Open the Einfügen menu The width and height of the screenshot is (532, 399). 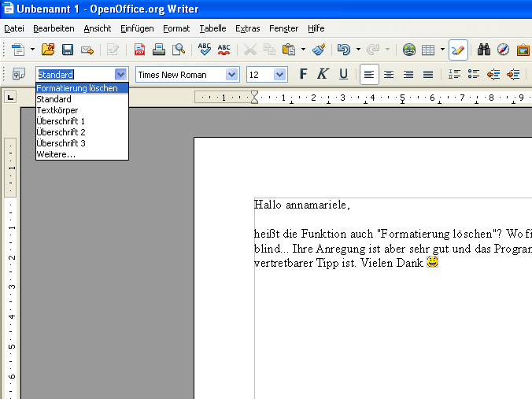[x=137, y=28]
